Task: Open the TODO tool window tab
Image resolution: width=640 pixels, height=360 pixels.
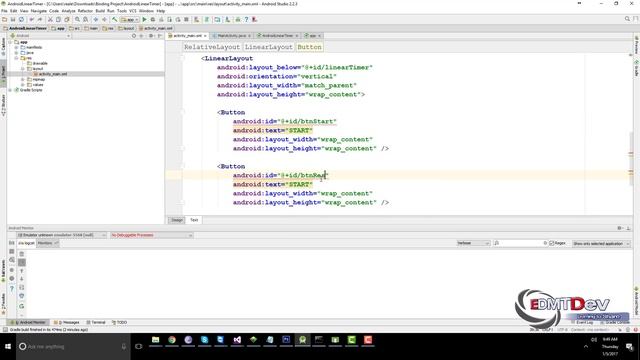Action: point(120,322)
